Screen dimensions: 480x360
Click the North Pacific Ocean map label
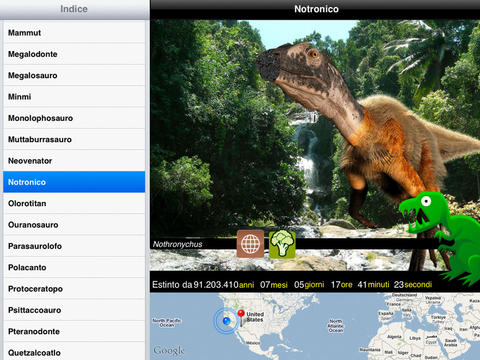point(167,323)
